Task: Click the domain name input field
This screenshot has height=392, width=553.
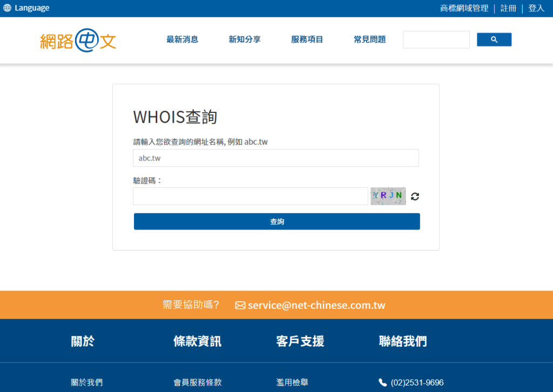Action: tap(276, 158)
